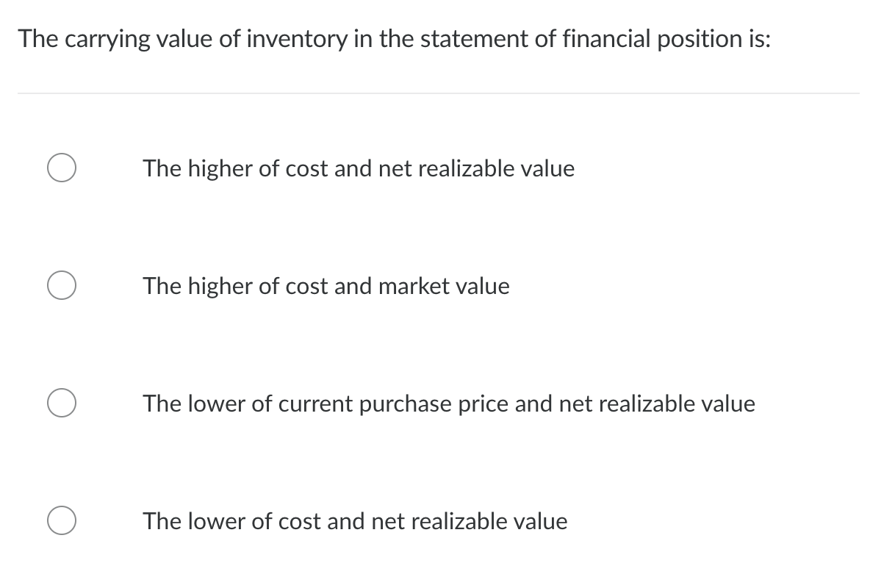The image size is (895, 588).
Task: Click the option row containing 'net realizable value' first occurrence
Action: coord(359,168)
